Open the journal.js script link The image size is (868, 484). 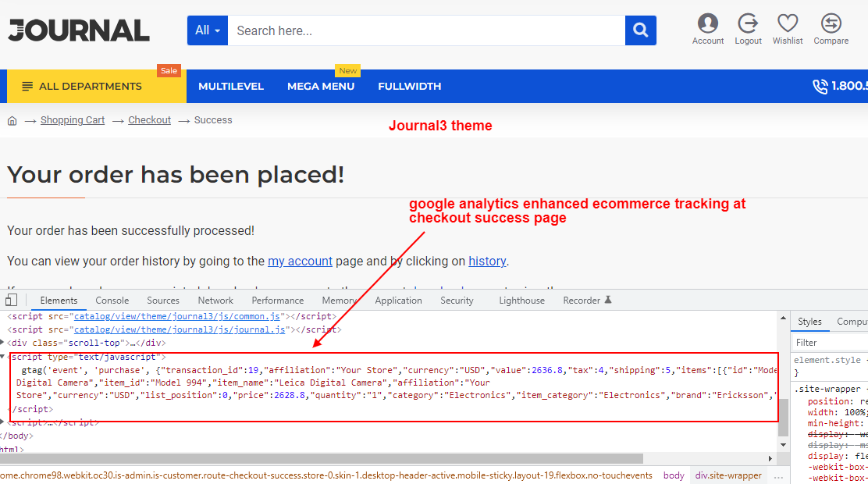point(180,329)
